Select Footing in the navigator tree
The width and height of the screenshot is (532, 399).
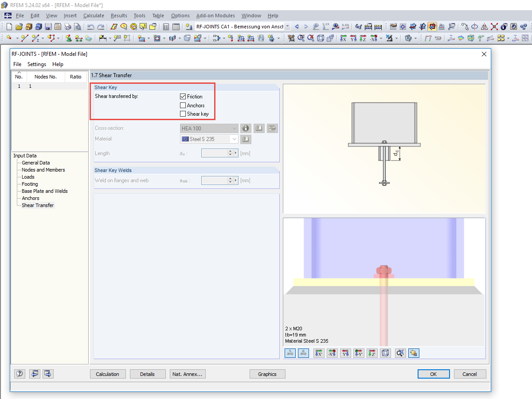(x=30, y=184)
